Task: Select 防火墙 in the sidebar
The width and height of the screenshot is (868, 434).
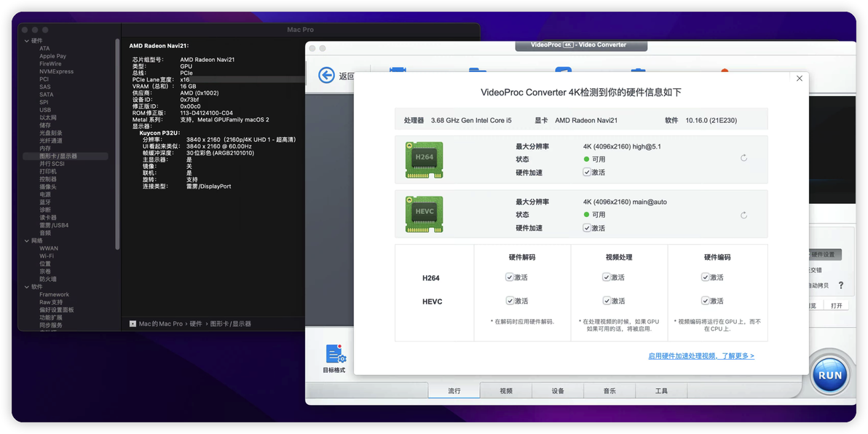Action: pos(47,279)
